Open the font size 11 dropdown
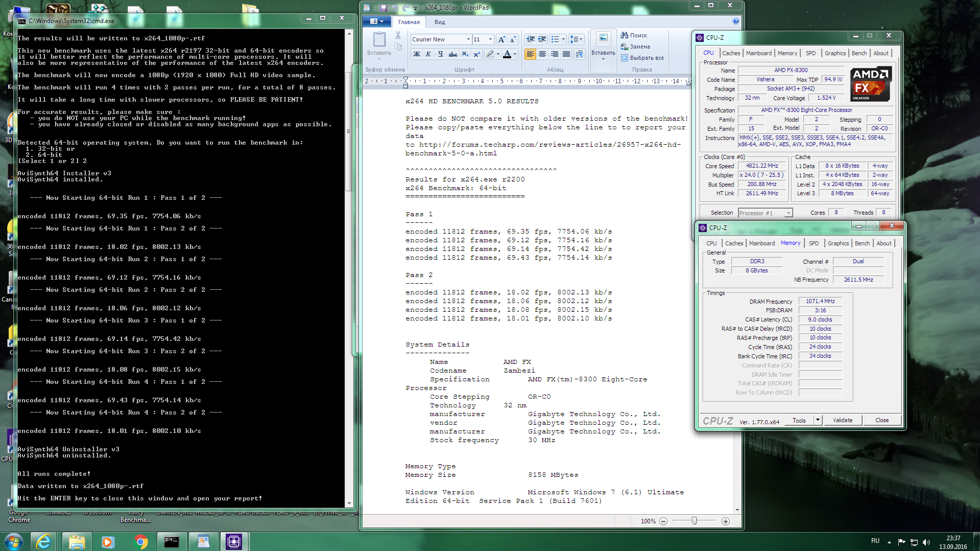The width and height of the screenshot is (980, 551). [x=490, y=39]
